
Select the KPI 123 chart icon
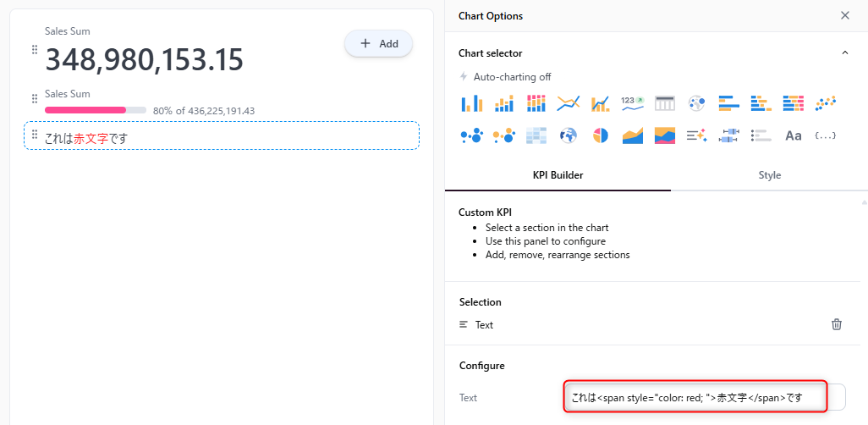(632, 103)
